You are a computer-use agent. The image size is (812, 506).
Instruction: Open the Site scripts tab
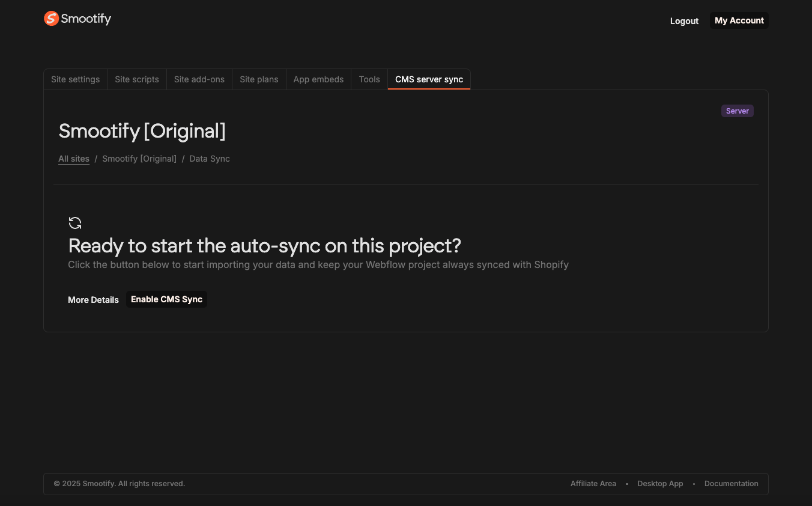click(137, 79)
